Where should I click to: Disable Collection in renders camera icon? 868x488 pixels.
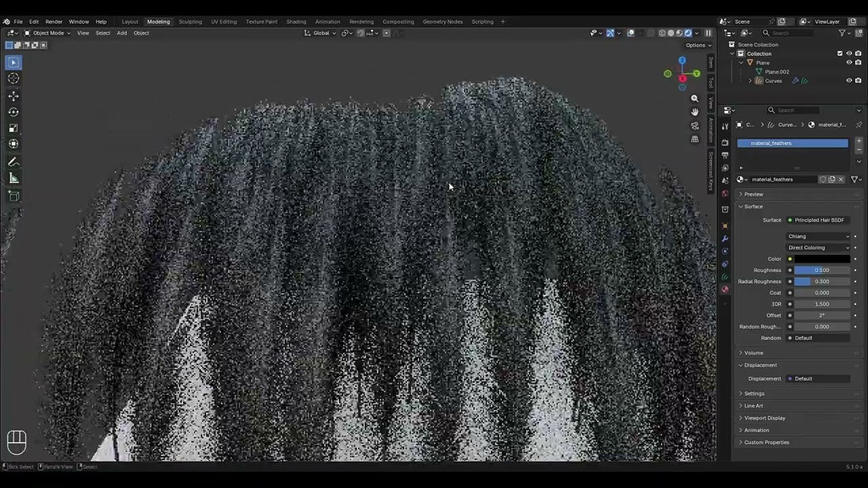pyautogui.click(x=858, y=53)
